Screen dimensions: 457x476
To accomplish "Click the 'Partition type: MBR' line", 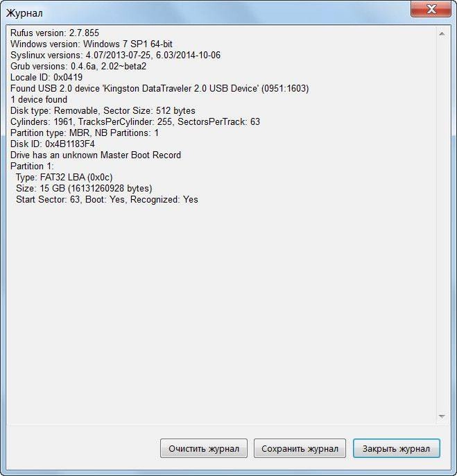I will [85, 133].
